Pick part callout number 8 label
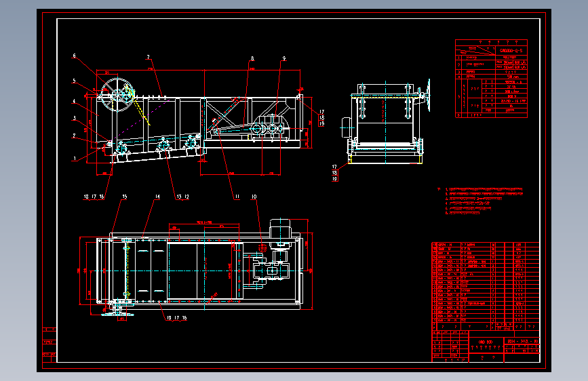The width and height of the screenshot is (588, 381). click(x=252, y=58)
